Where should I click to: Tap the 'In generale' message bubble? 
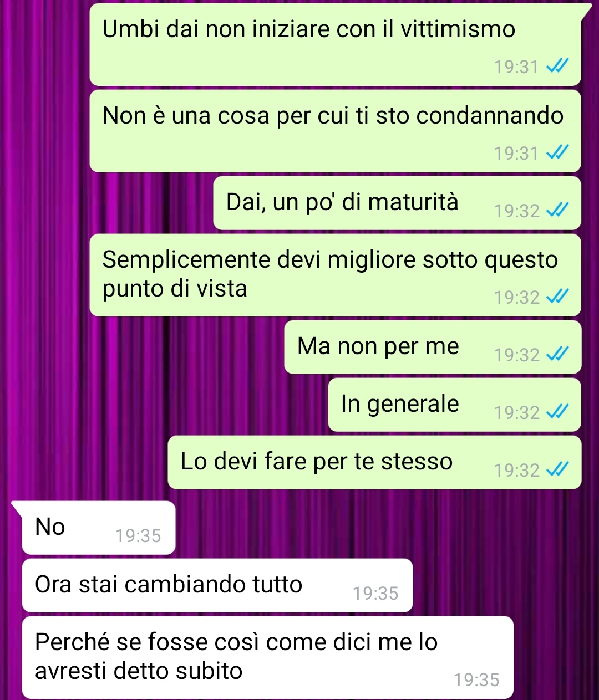[x=455, y=405]
